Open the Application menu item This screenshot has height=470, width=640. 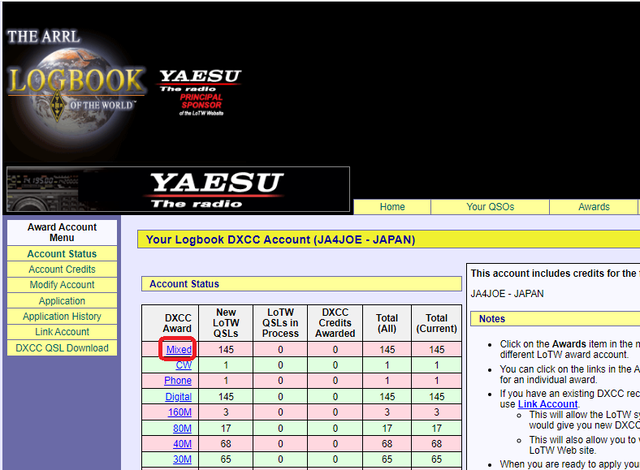click(x=62, y=301)
